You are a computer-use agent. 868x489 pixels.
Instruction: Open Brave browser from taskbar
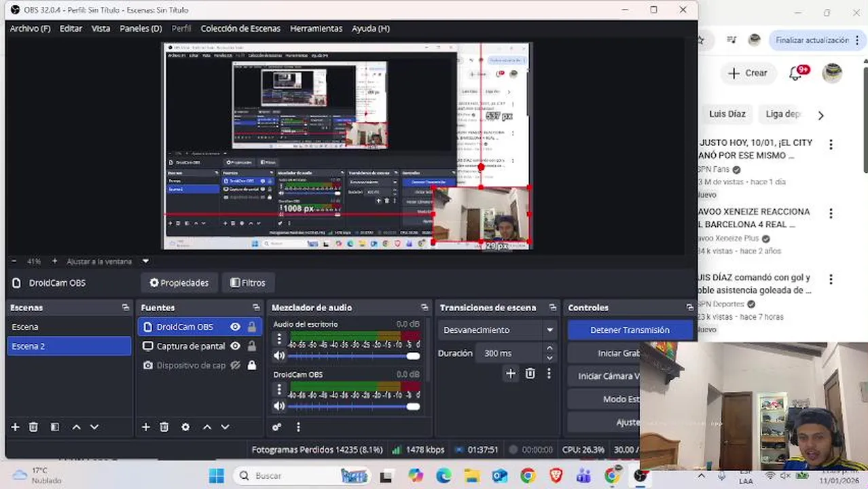[556, 475]
